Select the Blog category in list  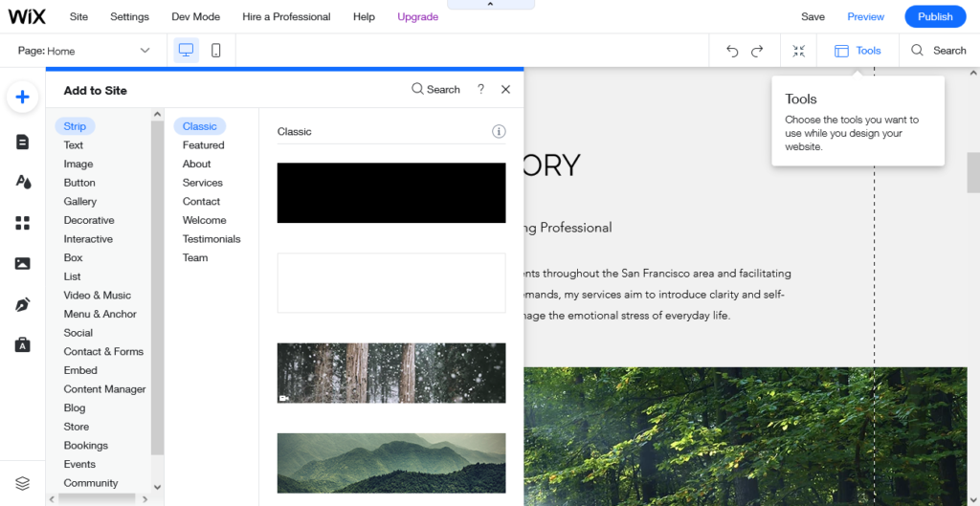point(75,407)
